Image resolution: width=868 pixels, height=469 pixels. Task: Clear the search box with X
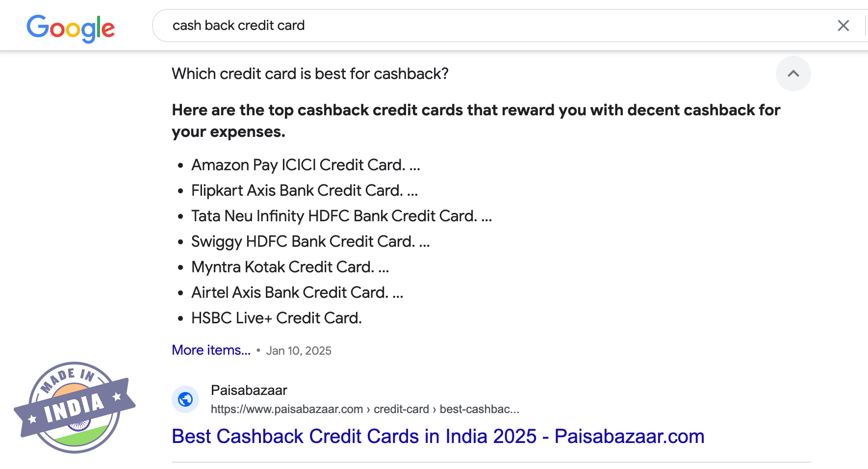click(x=843, y=26)
